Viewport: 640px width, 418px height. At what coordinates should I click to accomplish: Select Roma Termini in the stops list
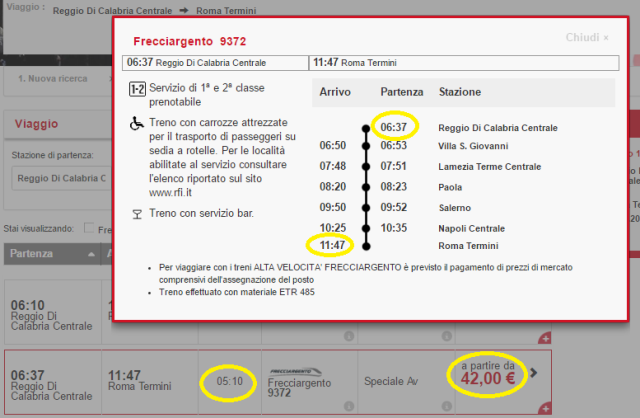click(468, 246)
